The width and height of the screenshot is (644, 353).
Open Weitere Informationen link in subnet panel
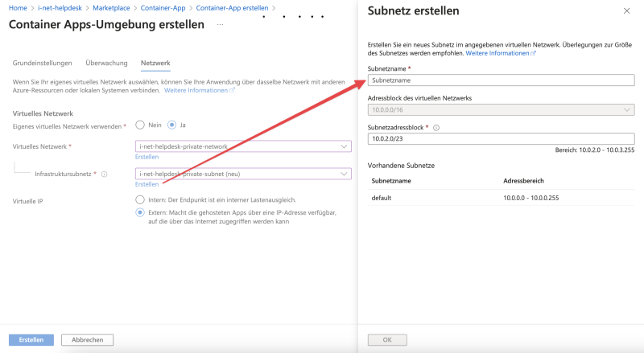501,53
